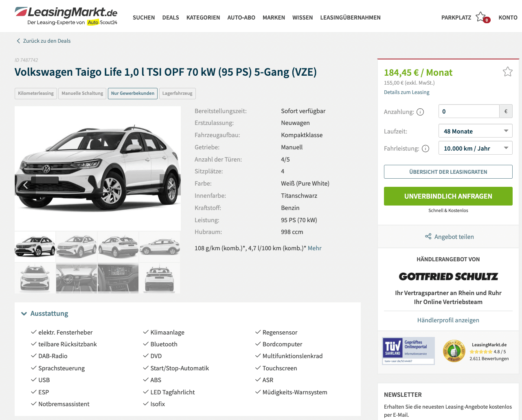Click the 'Start/Stop-Automatik' equipment entry
The width and height of the screenshot is (522, 420).
point(180,368)
